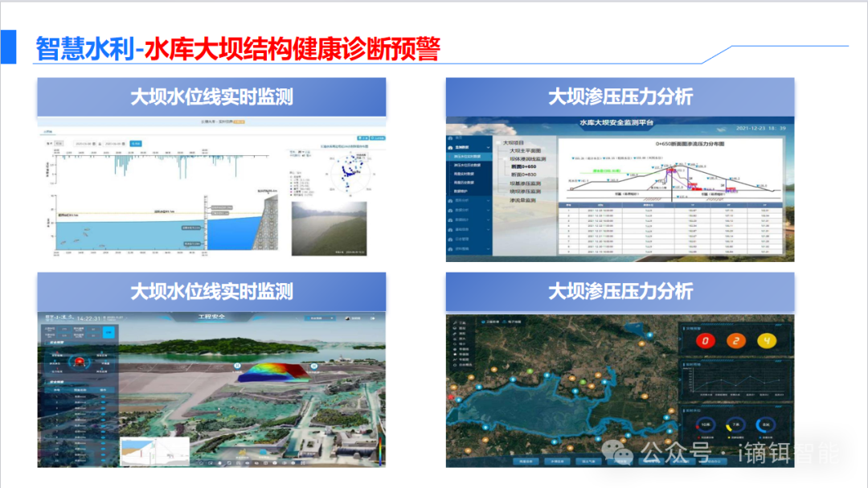The image size is (868, 488).
Task: Open 渗压水位历史数据 in the sidebar
Action: [467, 165]
